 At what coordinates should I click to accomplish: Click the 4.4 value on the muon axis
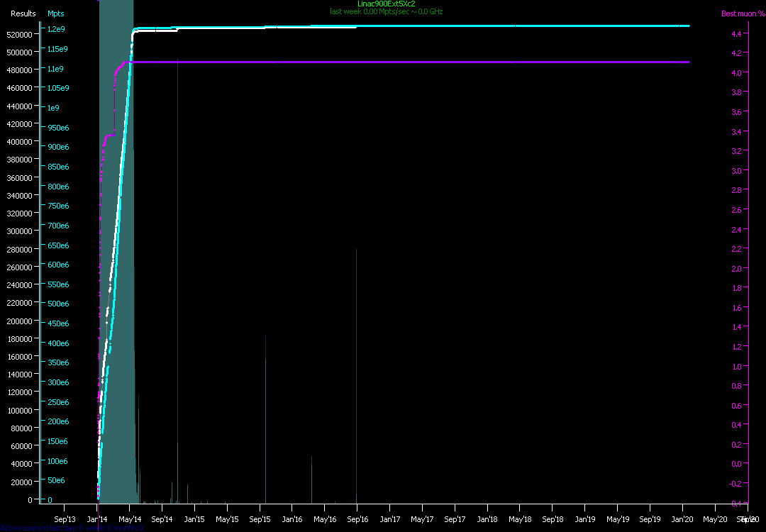pyautogui.click(x=736, y=34)
